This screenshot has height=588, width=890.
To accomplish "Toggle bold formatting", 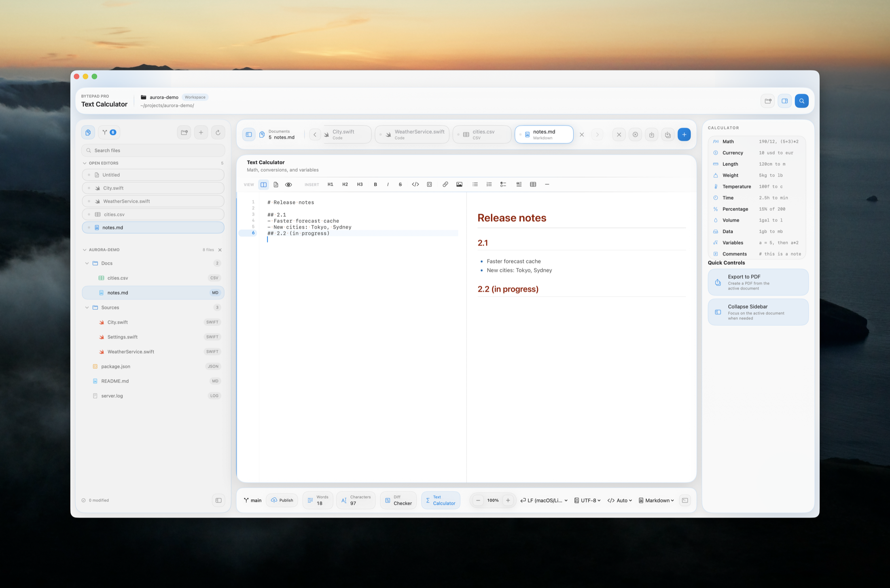I will point(375,184).
